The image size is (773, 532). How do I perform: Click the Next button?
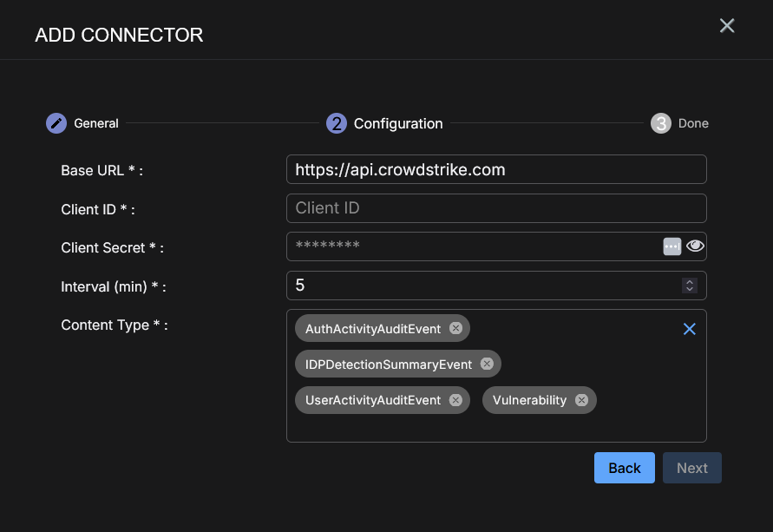coord(692,468)
